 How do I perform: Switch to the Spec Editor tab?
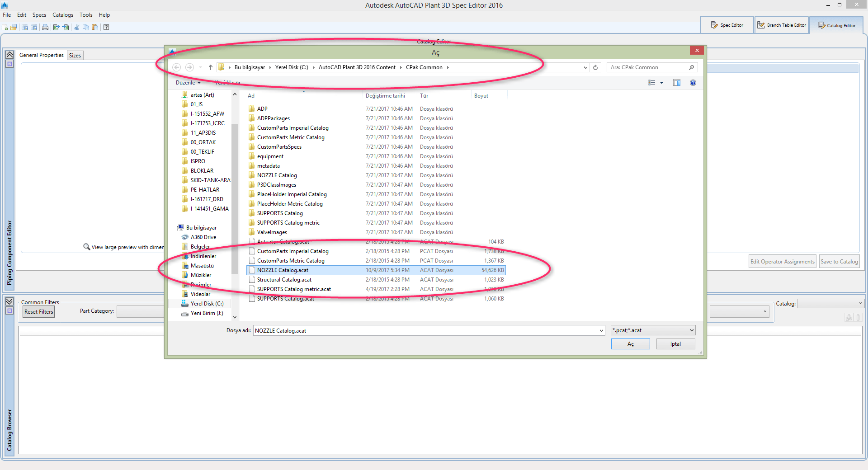tap(727, 25)
